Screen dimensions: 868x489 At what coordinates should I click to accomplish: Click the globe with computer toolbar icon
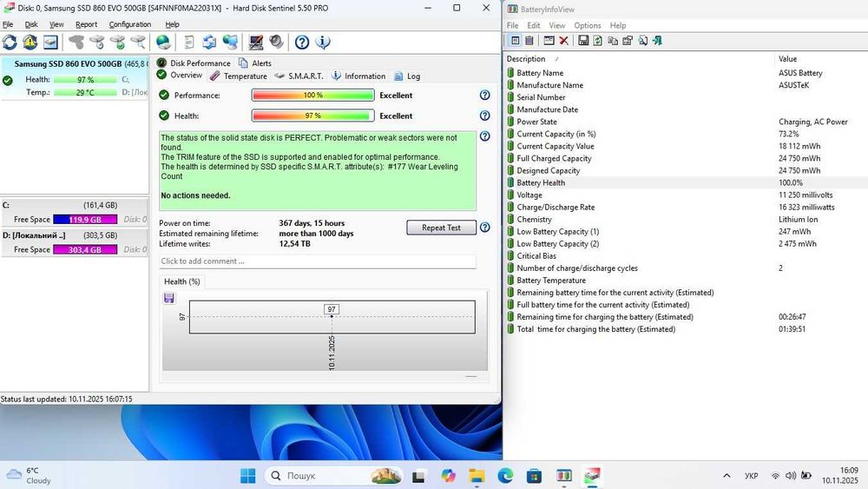pos(230,42)
